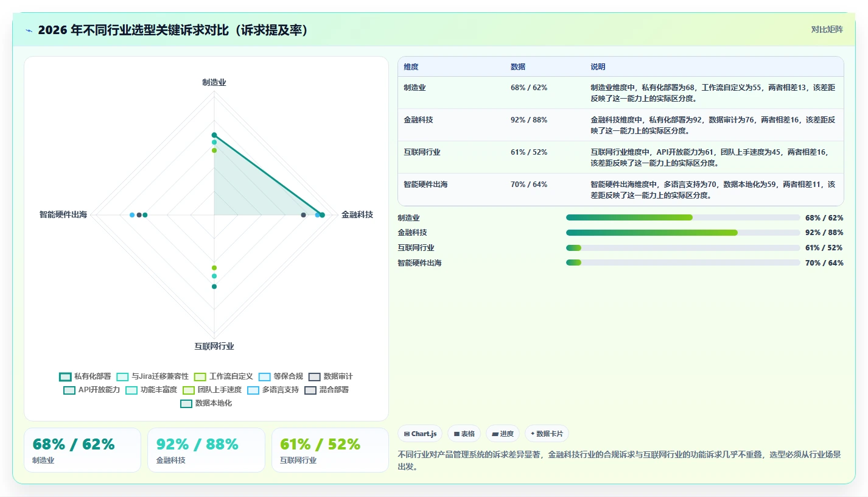Click the 92% / 88% value in the table
Viewport: 868px width, 497px height.
[x=529, y=120]
